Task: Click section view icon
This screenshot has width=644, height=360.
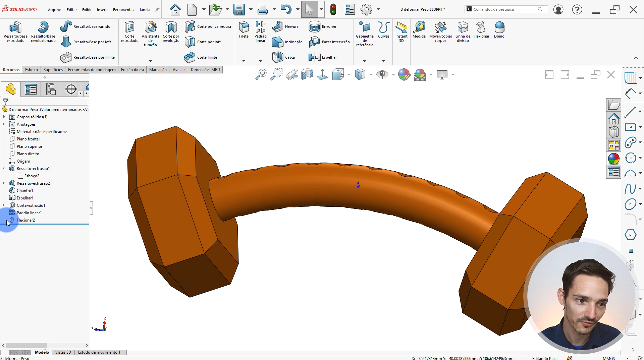Action: (x=307, y=74)
